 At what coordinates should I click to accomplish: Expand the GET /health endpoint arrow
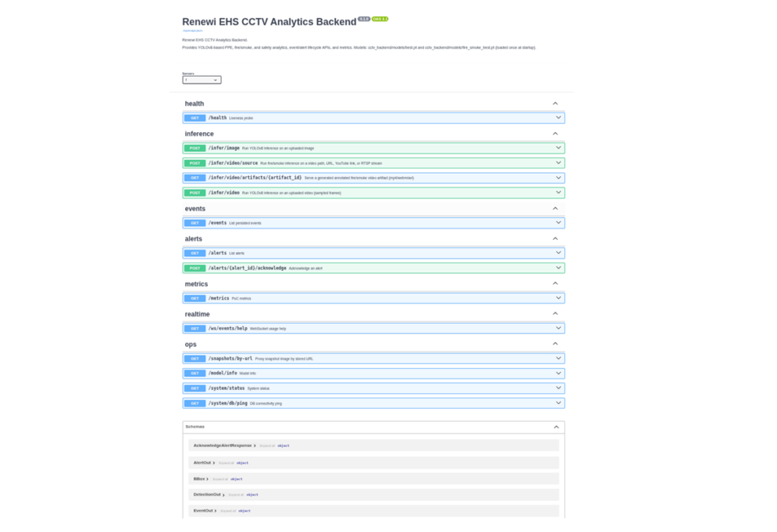tap(558, 118)
